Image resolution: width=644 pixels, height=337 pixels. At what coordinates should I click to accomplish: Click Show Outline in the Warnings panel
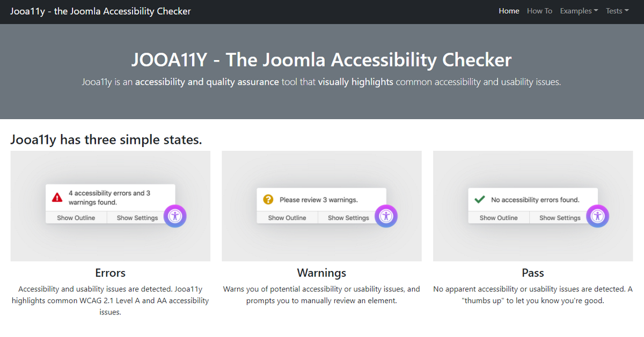pos(287,218)
